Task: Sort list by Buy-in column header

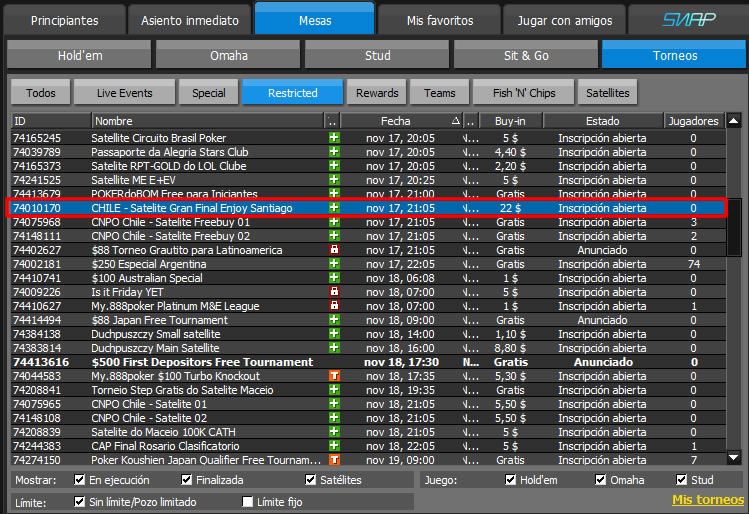Action: click(x=510, y=121)
